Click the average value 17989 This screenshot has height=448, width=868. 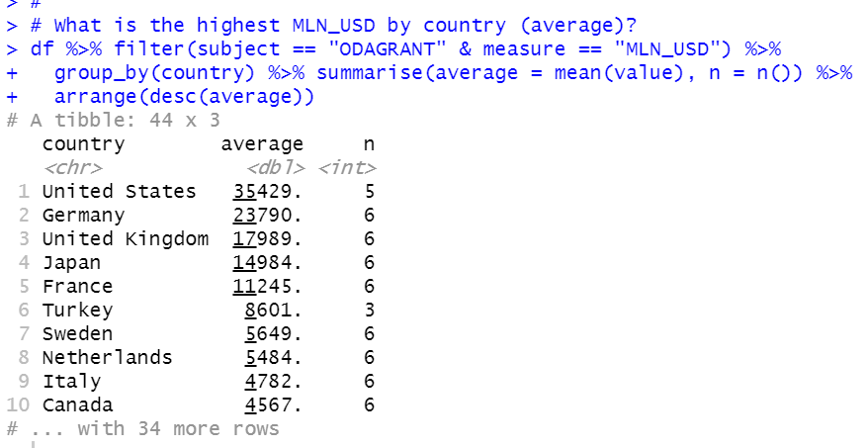267,239
